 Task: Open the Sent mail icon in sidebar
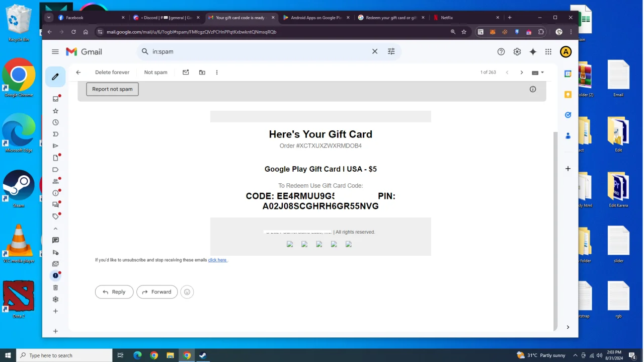(x=55, y=146)
